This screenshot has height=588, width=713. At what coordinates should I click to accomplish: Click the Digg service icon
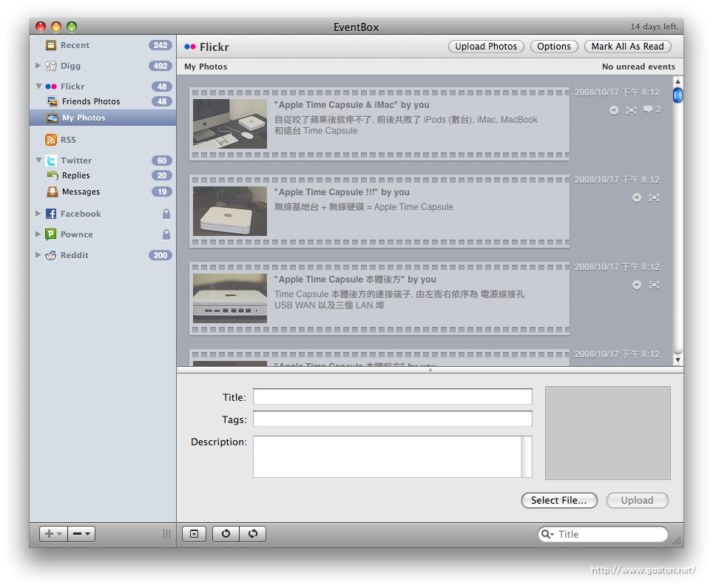tap(51, 66)
